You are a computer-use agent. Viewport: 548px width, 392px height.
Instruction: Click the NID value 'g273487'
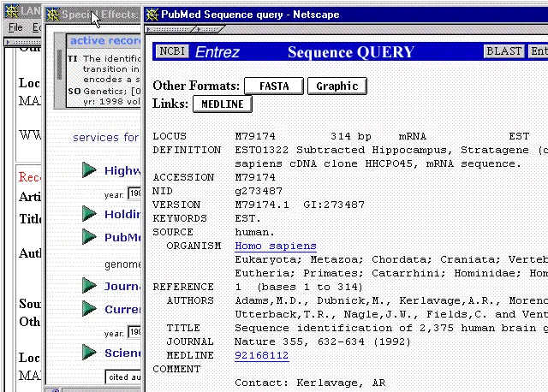(x=259, y=191)
